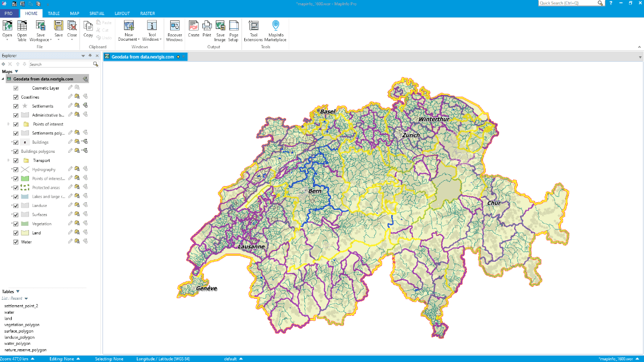Hide the Coastlines layer
Viewport: 644px width, 362px height.
(x=15, y=97)
